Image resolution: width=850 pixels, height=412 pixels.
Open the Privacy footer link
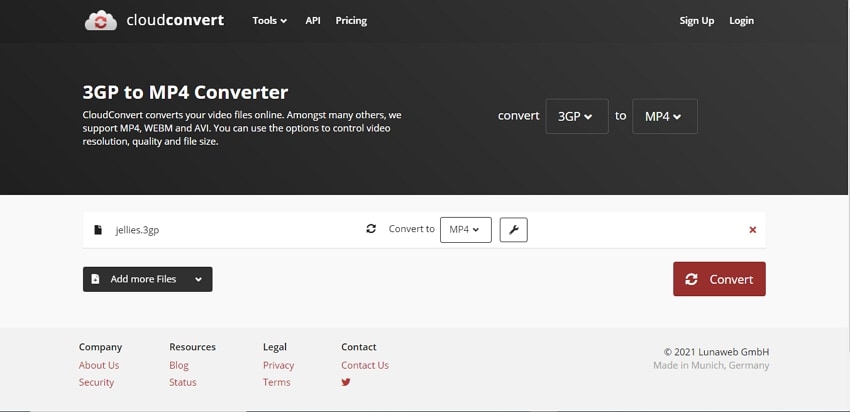coord(279,365)
